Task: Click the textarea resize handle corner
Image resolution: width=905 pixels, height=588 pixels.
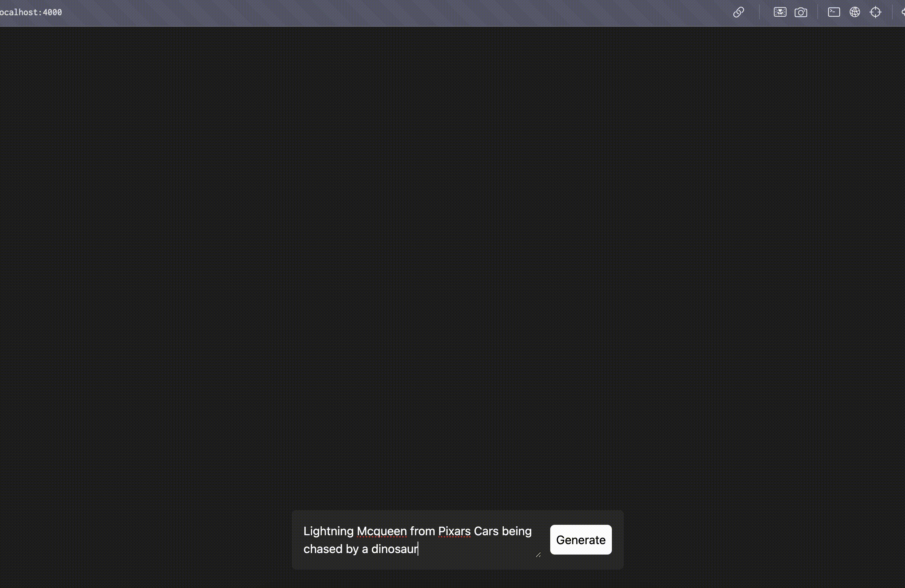Action: tap(538, 555)
